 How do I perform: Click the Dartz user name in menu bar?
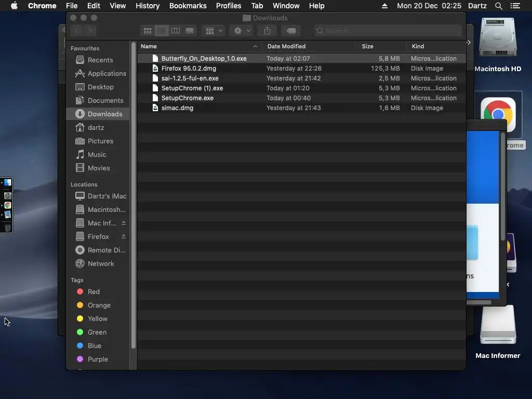click(x=477, y=6)
